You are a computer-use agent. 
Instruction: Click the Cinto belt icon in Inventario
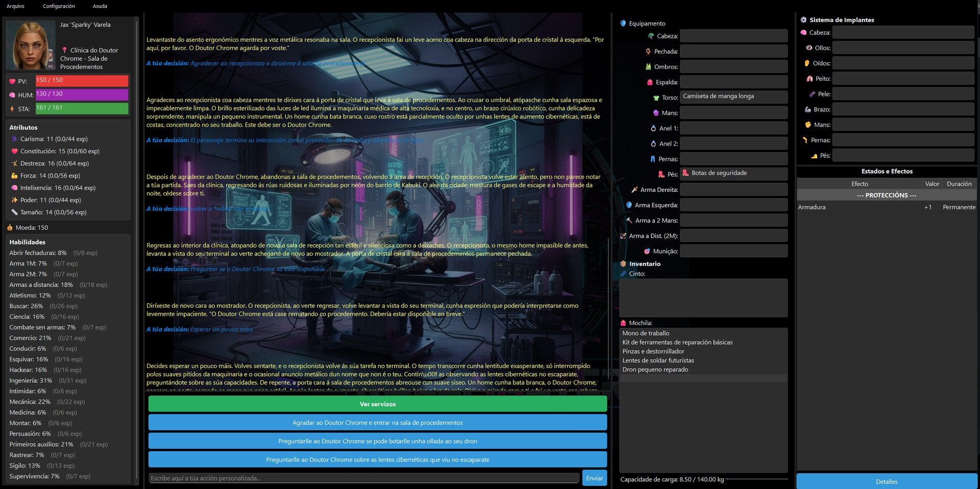click(623, 274)
